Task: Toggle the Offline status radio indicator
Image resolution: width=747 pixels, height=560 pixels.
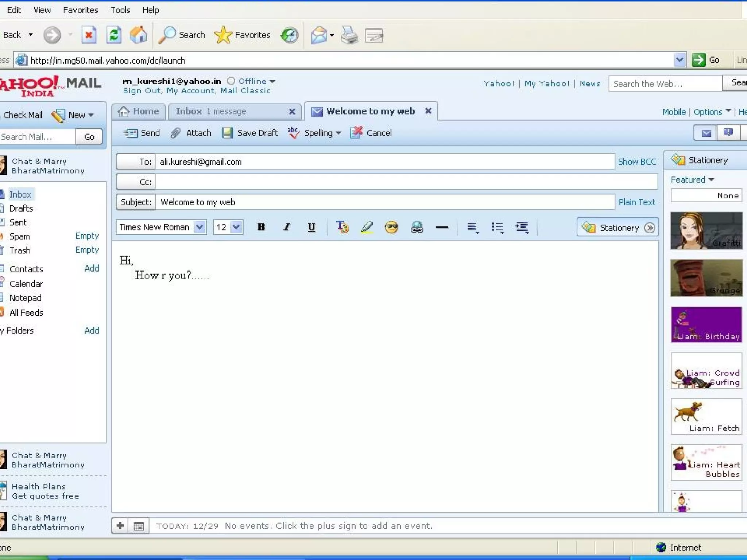Action: click(x=231, y=81)
